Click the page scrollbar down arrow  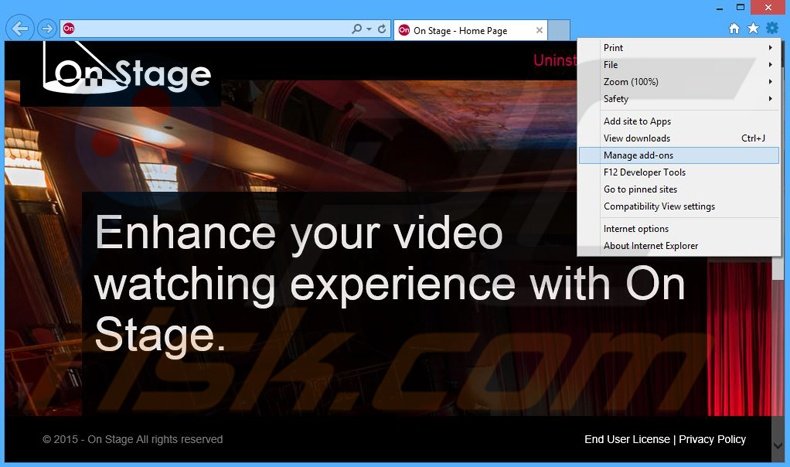click(x=778, y=446)
